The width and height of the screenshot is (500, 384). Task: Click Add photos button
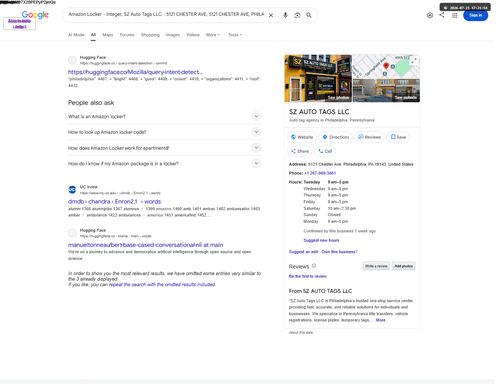(x=403, y=266)
